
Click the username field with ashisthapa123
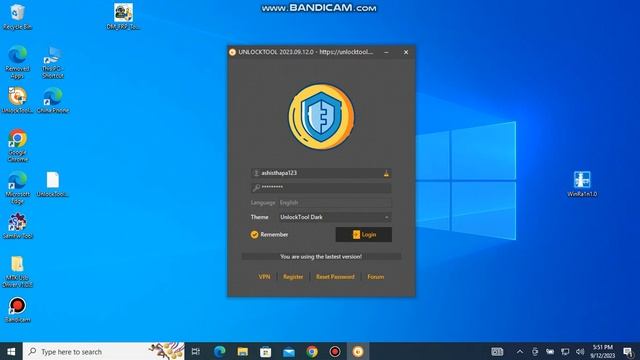coord(321,173)
